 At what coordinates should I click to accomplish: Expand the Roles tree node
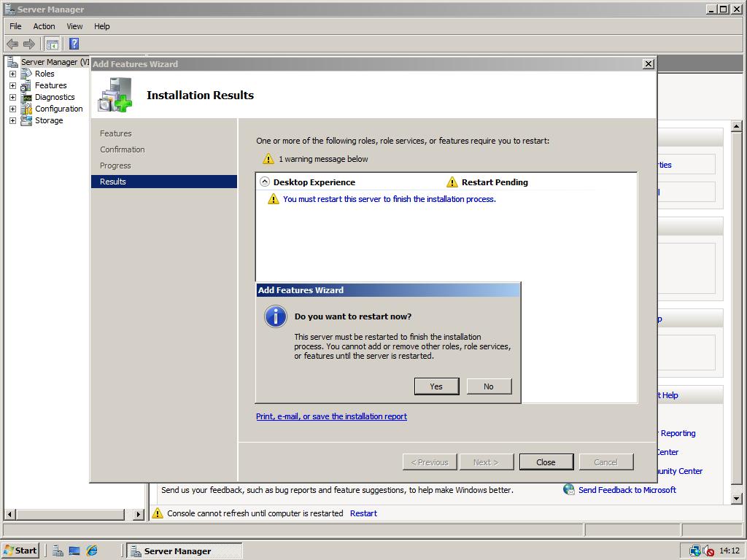click(13, 74)
